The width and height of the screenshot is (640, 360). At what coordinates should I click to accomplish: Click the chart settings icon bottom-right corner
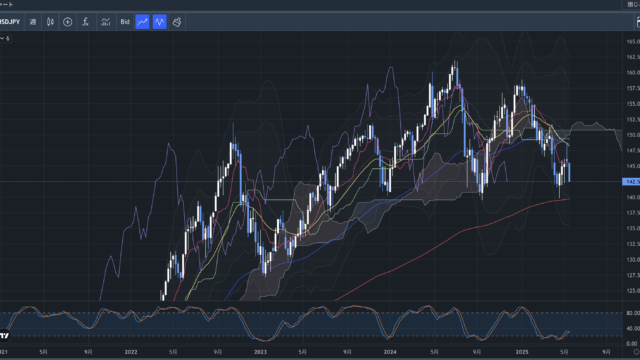pos(636,352)
